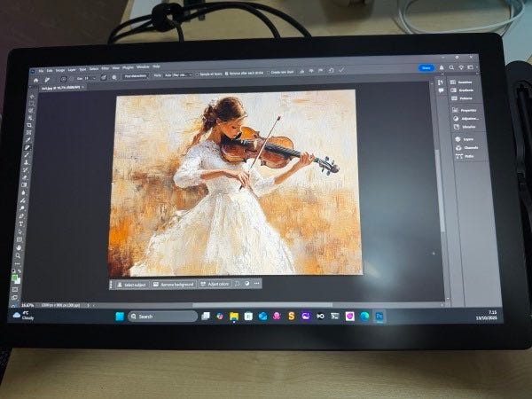Select the Type tool
Screen dimensions: 532x399
[20, 224]
